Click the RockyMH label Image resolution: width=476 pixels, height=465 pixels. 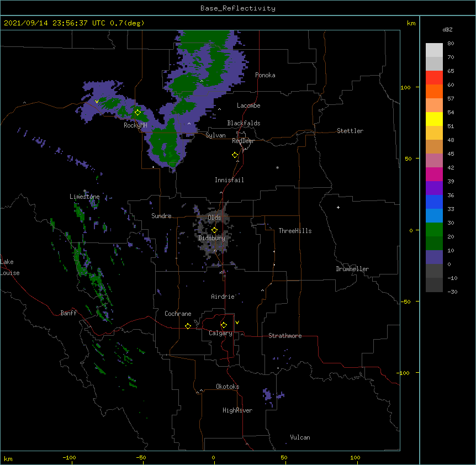tap(135, 125)
